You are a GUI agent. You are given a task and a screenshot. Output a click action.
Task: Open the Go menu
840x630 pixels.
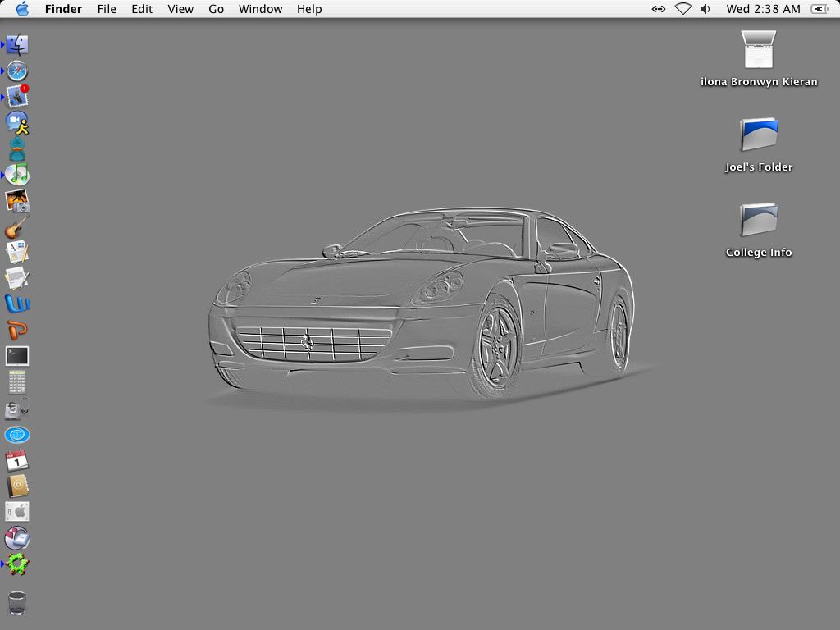(x=216, y=9)
